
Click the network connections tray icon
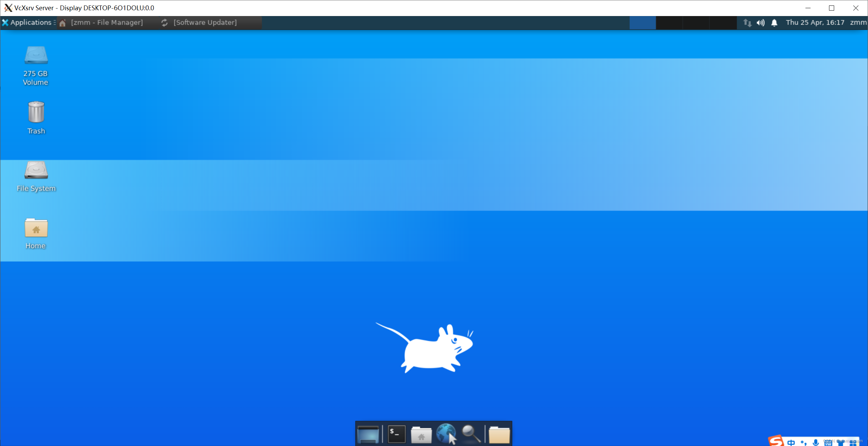(747, 23)
